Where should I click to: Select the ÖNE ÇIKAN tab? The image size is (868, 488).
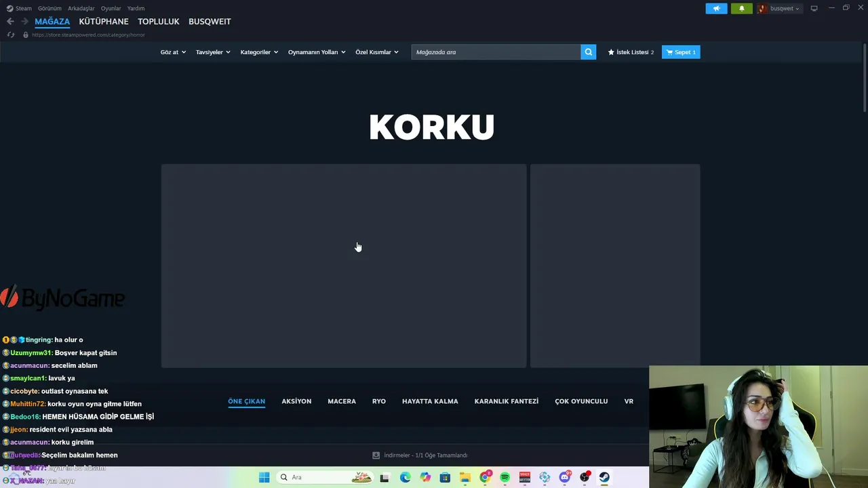pyautogui.click(x=246, y=401)
